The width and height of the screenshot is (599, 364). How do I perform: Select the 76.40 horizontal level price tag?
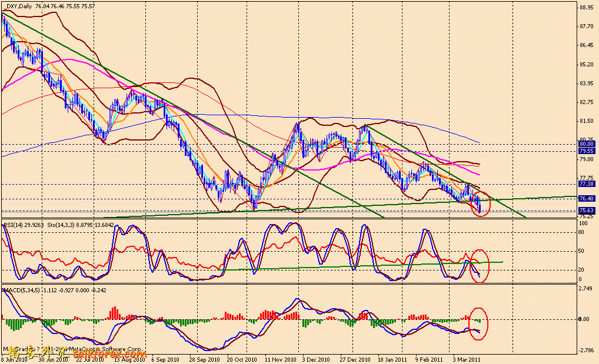pos(587,199)
